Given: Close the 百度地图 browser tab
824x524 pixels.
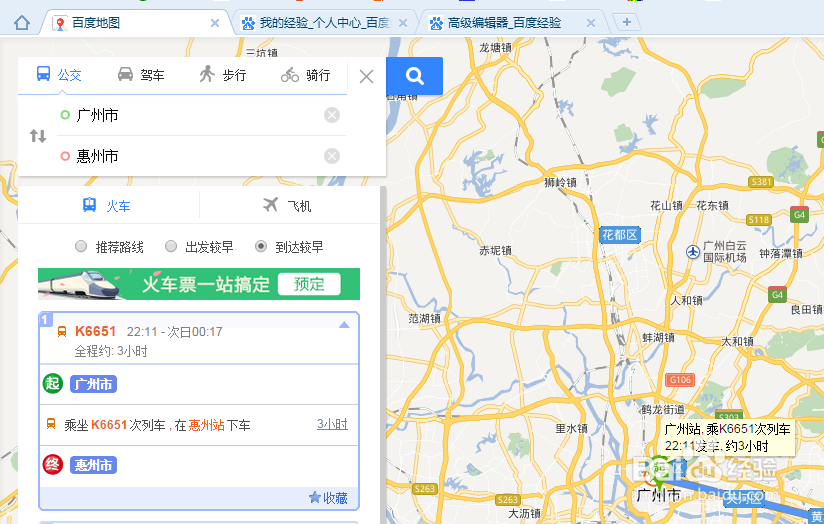Looking at the screenshot, I should coord(215,23).
